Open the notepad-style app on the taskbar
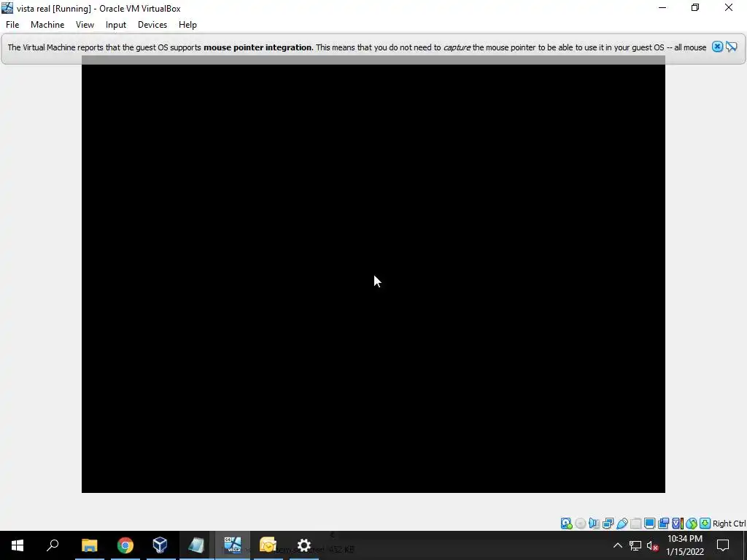Screen dimensions: 747x560 (x=196, y=545)
